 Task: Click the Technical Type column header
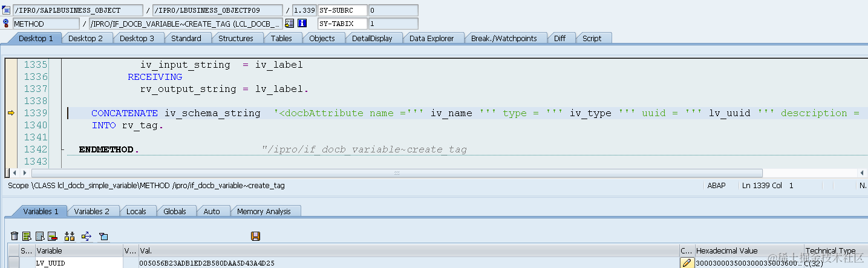point(835,250)
